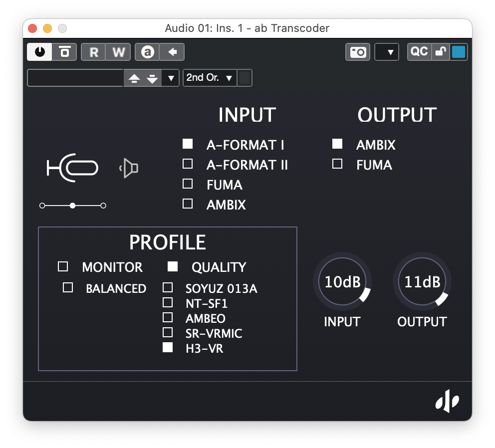The height and width of the screenshot is (448, 495).
Task: Click the audio brand logo icon
Action: tap(447, 401)
